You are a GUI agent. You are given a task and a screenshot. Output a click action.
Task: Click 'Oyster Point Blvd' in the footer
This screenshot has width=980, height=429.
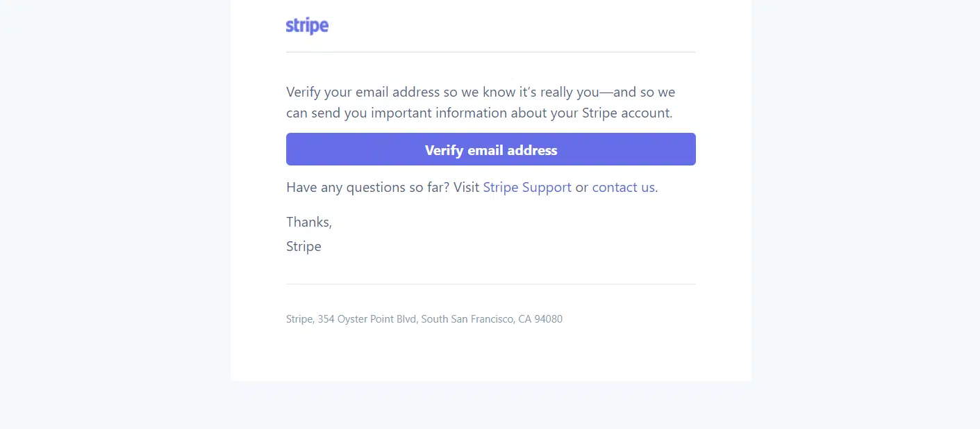(x=376, y=319)
